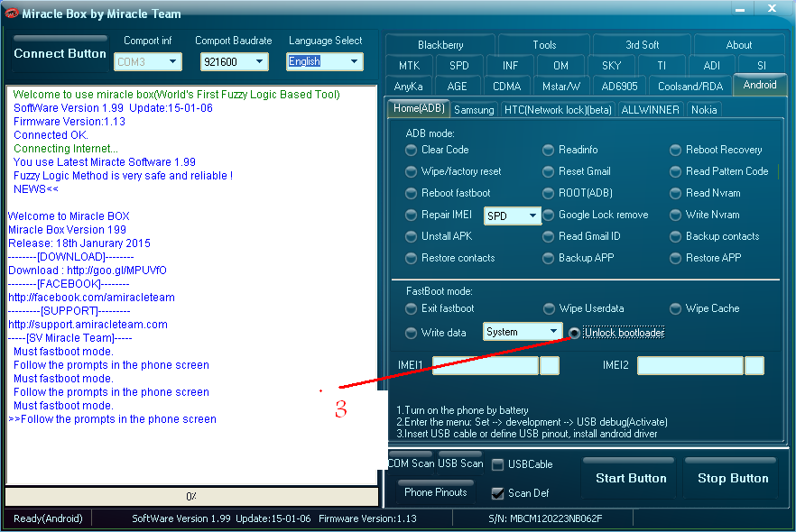
Task: Click the S/N serial number status text
Action: [545, 518]
